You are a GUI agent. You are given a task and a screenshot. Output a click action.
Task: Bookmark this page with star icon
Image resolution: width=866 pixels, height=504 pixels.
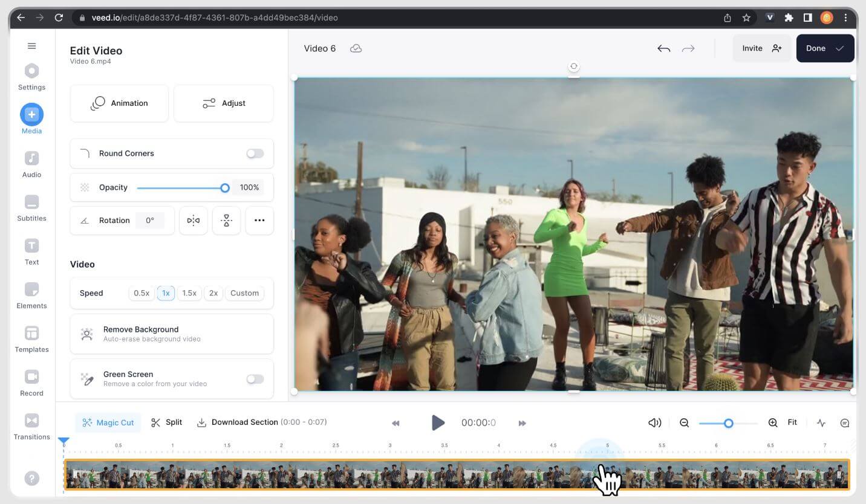(746, 18)
